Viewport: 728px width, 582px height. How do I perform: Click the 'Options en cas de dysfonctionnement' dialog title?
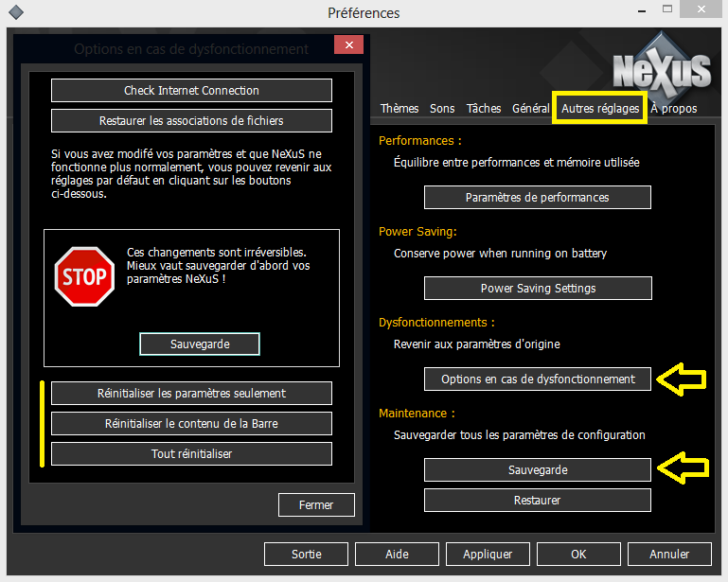tap(191, 49)
